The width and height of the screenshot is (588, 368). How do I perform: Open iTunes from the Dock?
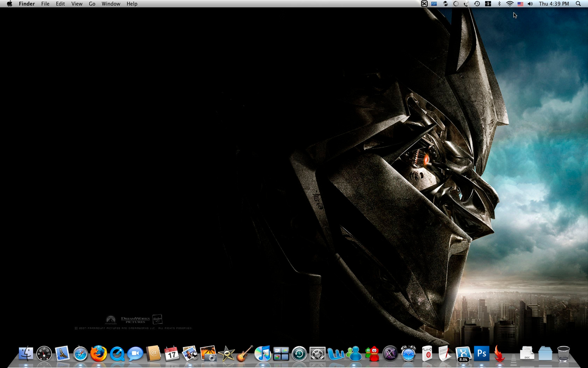coord(263,354)
